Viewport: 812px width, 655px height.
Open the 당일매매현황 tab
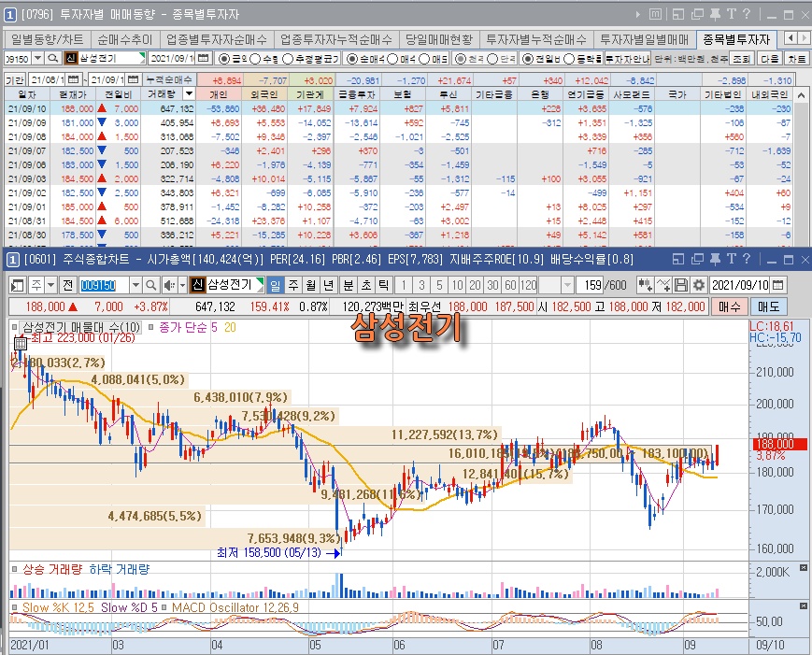pos(438,39)
